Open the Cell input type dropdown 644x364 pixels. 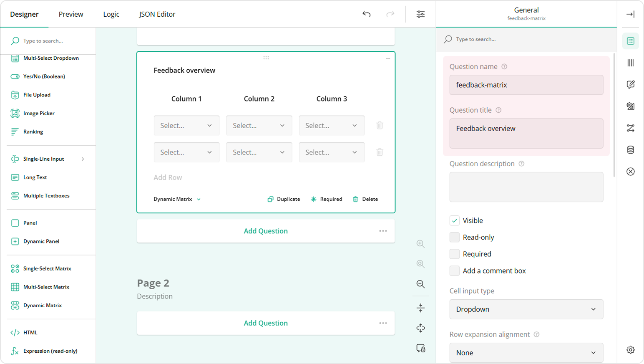pos(526,309)
